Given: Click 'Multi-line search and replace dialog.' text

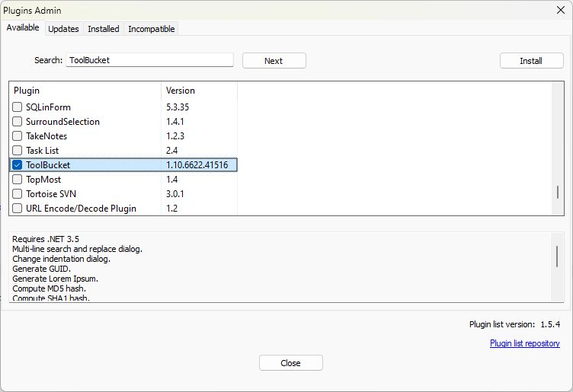Looking at the screenshot, I should (77, 249).
